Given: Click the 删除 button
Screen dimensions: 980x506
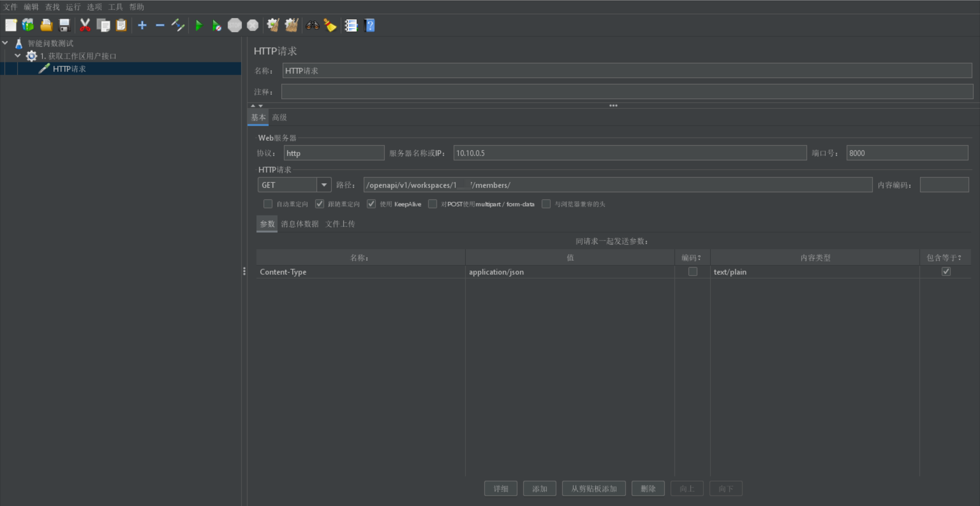Looking at the screenshot, I should click(x=648, y=488).
